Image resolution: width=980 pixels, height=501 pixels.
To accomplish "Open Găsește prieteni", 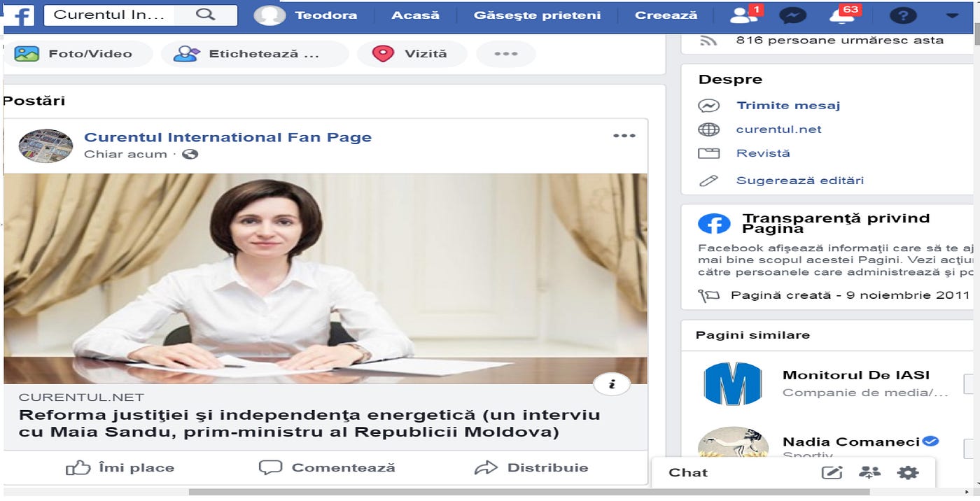I will pos(537,15).
